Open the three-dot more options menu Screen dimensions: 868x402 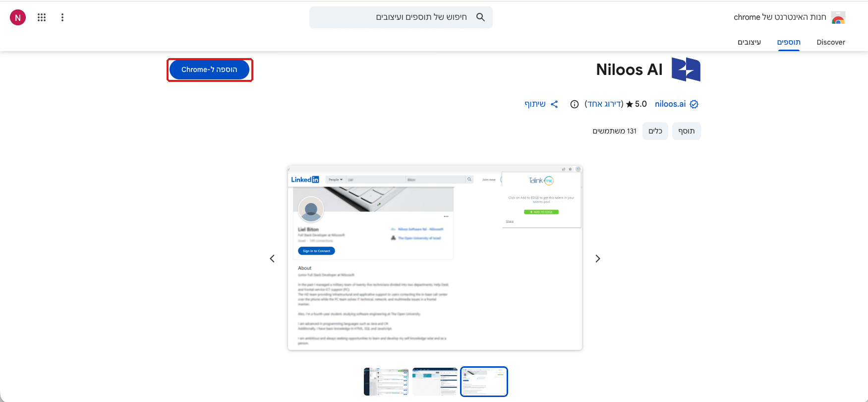[x=62, y=17]
